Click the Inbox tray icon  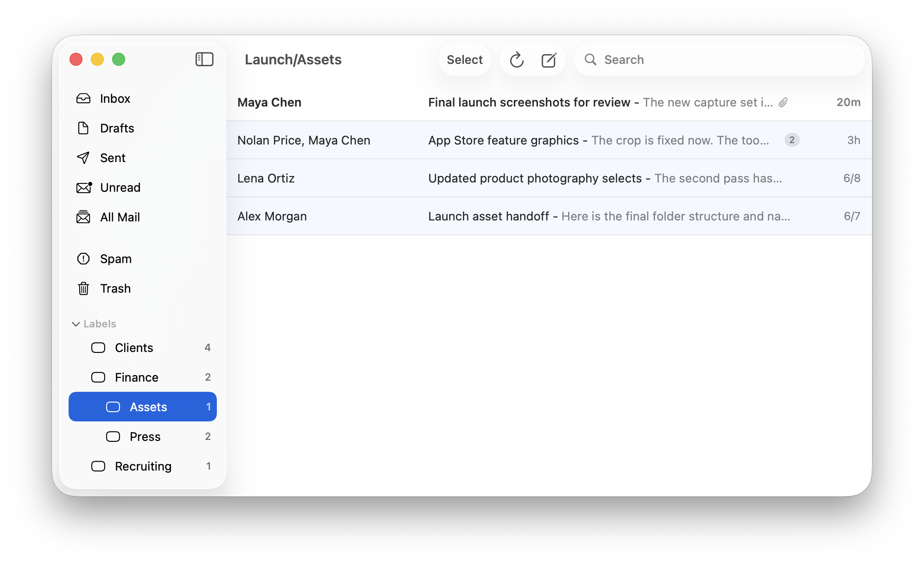(83, 99)
